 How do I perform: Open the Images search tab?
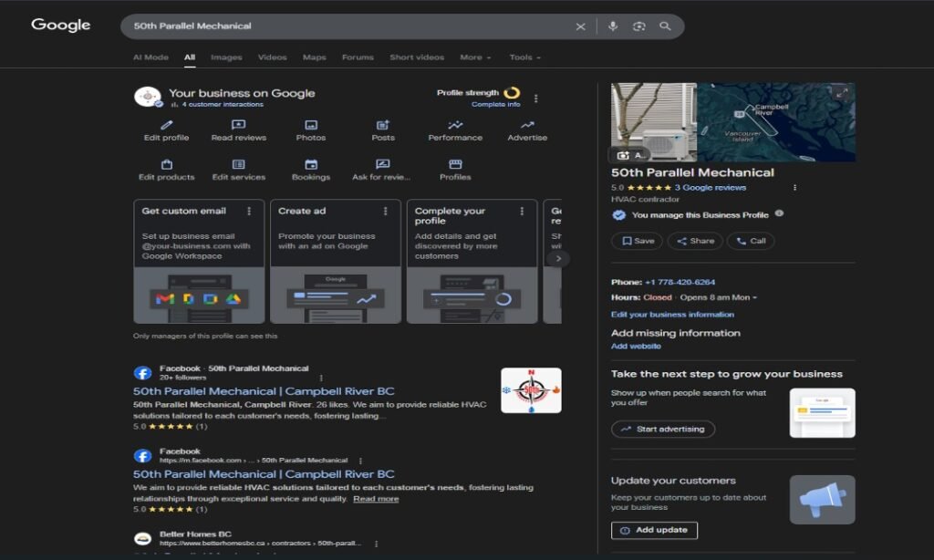pyautogui.click(x=225, y=57)
